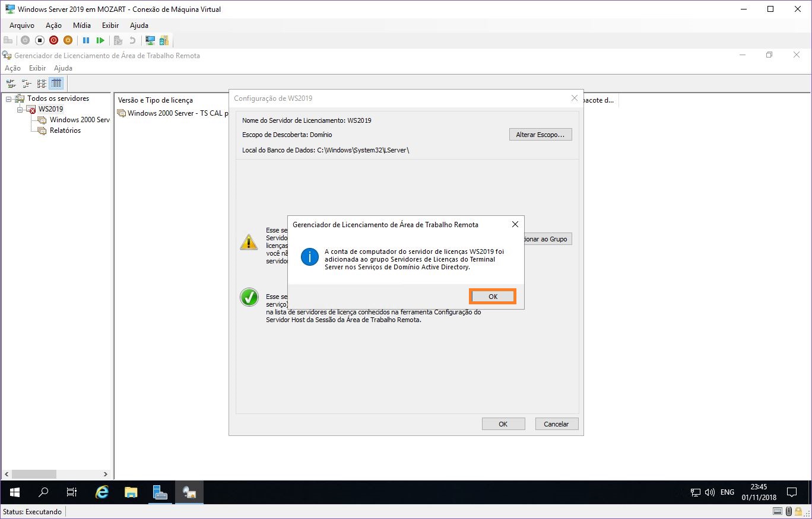Click the mouse icon in the Hyper-V status bar
The image size is (812, 519).
click(x=789, y=511)
